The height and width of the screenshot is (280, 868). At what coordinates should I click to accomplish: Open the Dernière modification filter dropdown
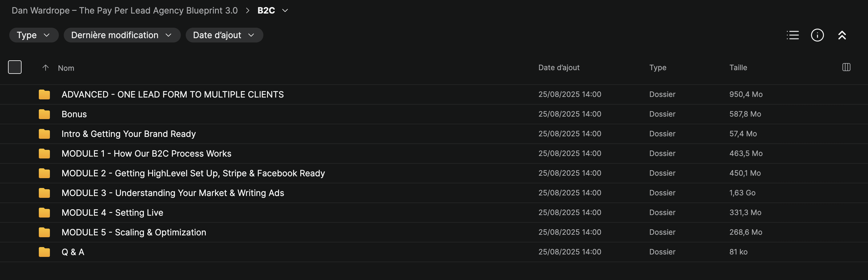122,35
